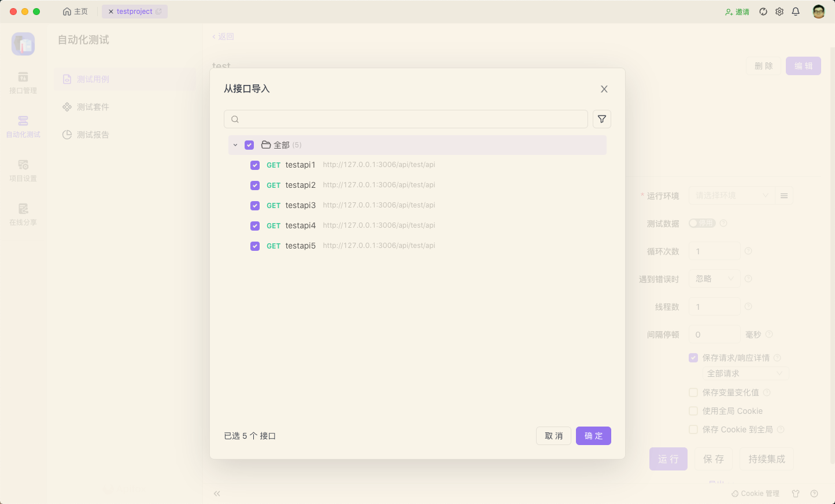Viewport: 835px width, 504px height.
Task: Click help icon next to 循环次数
Action: tap(748, 251)
